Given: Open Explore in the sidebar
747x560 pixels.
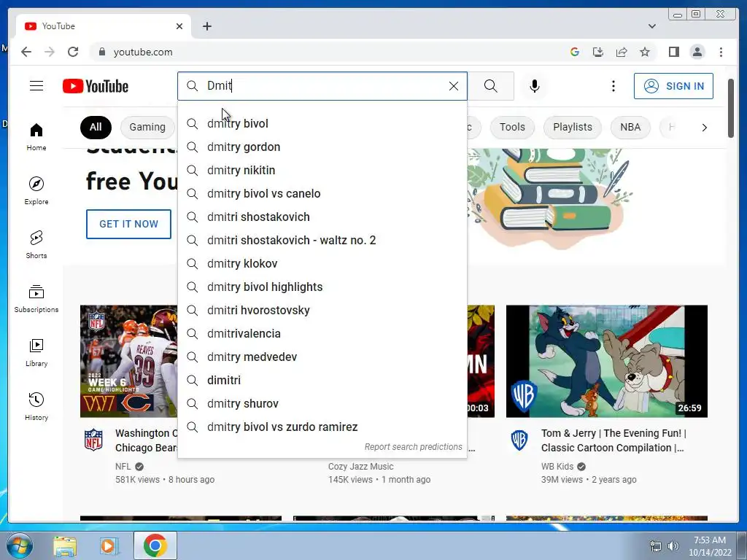Looking at the screenshot, I should [x=36, y=190].
